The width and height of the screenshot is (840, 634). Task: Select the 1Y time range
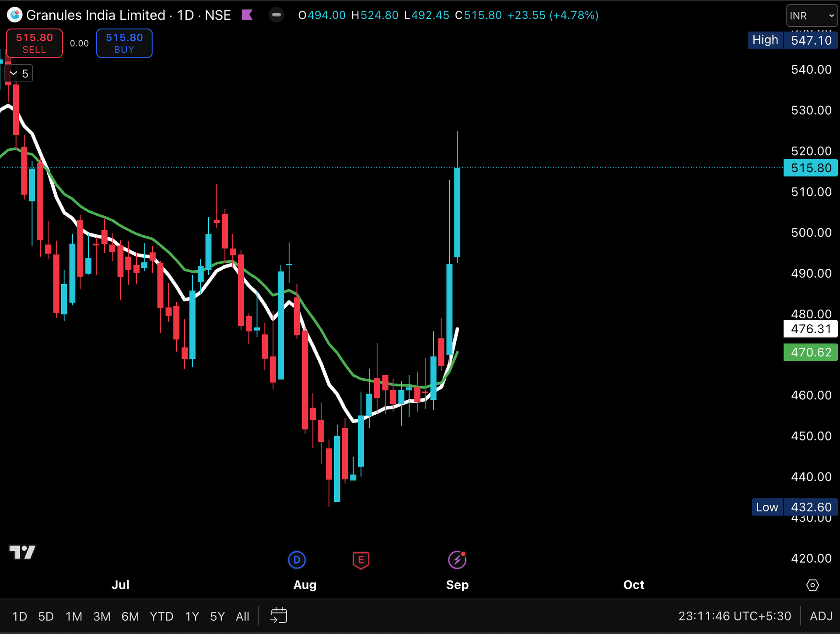pyautogui.click(x=192, y=616)
